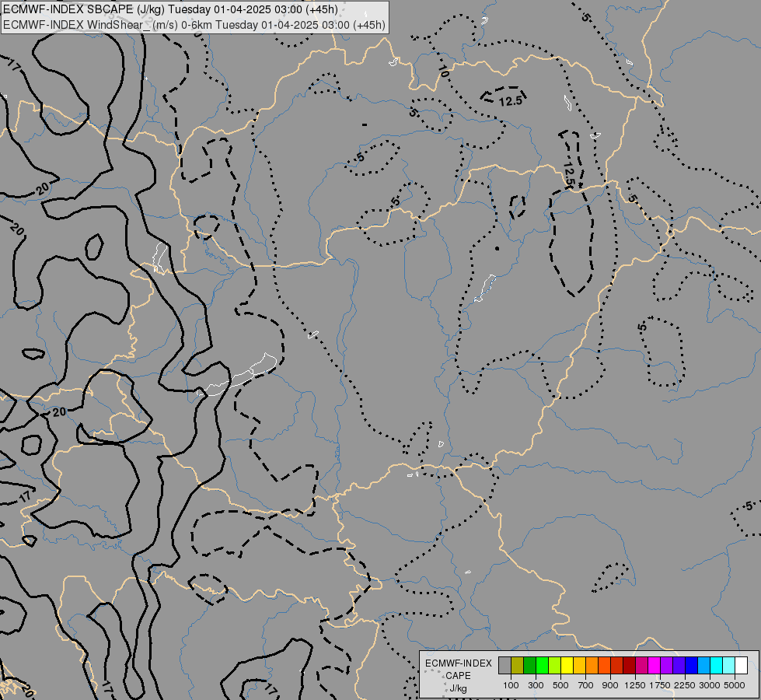Viewport: 761px width, 700px height.
Task: Click the CAPE label in the legend
Action: click(458, 676)
